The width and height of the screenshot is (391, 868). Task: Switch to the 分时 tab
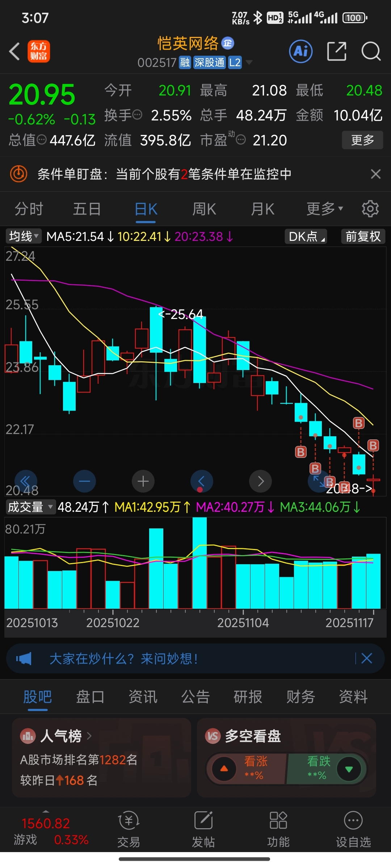[x=29, y=209]
